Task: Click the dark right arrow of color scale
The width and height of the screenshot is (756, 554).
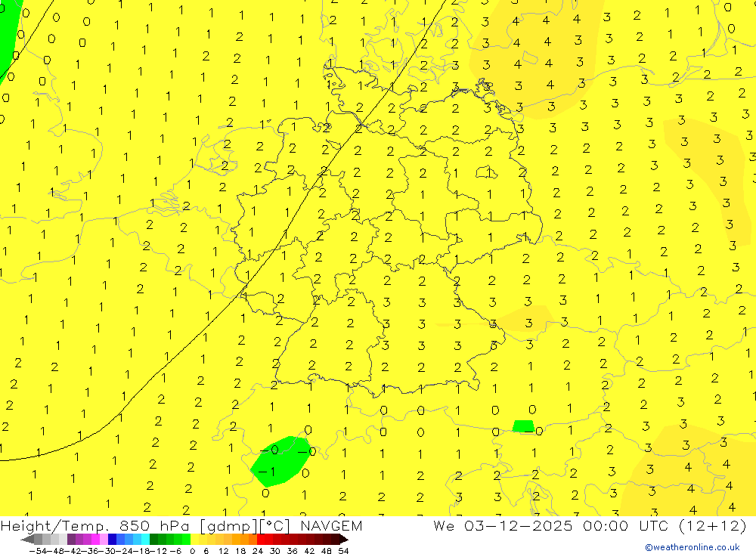Action: tap(344, 540)
